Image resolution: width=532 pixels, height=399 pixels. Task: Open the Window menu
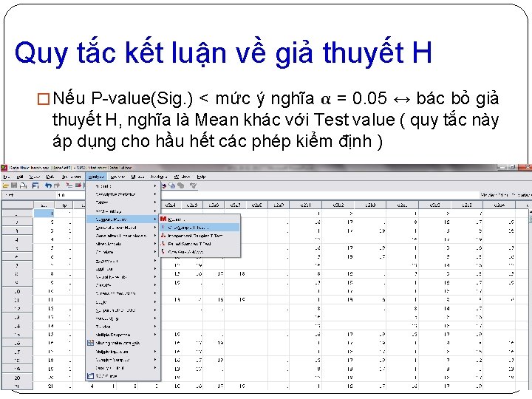tap(182, 177)
